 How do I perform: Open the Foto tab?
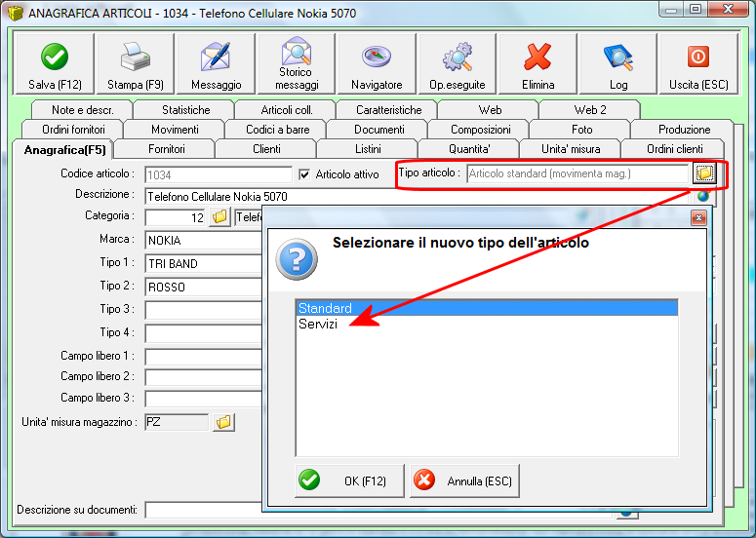[582, 130]
